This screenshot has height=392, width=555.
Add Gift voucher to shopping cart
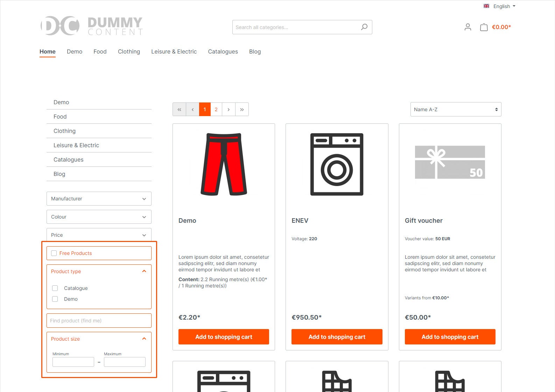point(450,337)
